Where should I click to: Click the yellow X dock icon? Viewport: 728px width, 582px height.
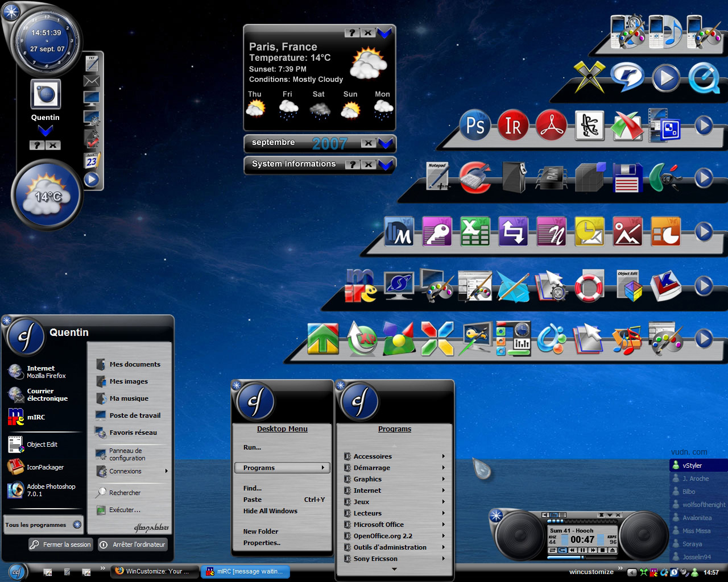(x=589, y=77)
